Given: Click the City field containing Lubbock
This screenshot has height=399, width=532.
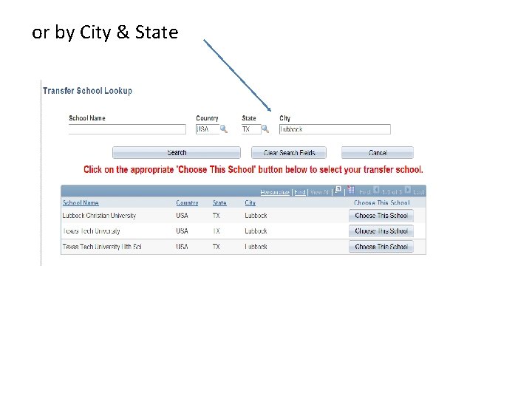Looking at the screenshot, I should click(x=335, y=129).
